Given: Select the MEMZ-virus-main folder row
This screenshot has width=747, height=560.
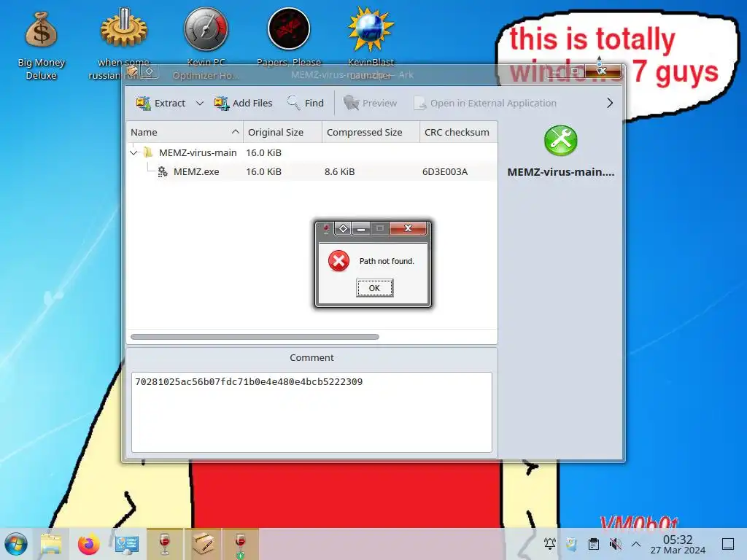Looking at the screenshot, I should click(312, 152).
